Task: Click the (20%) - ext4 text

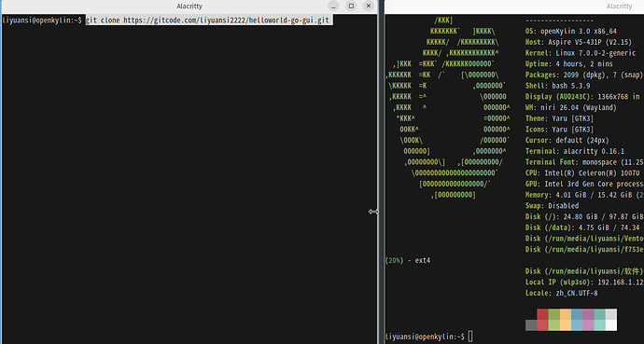Action: click(408, 260)
